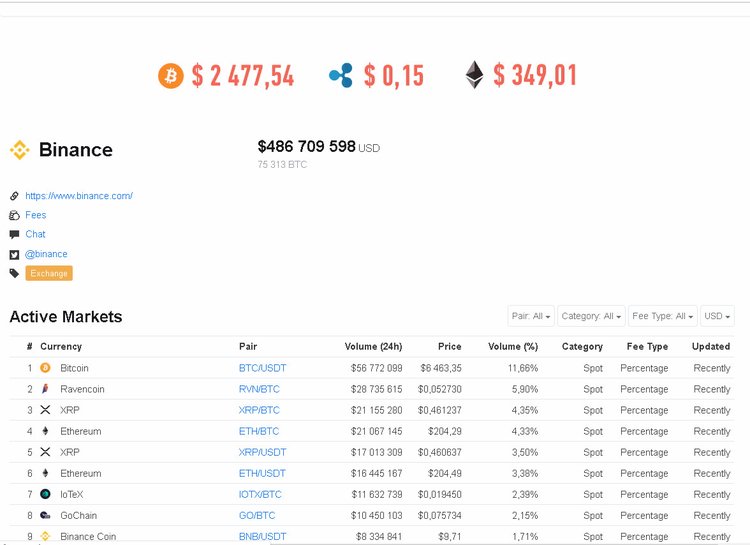The height and width of the screenshot is (545, 750).
Task: Open the GO/BTC pair link
Action: [x=257, y=515]
